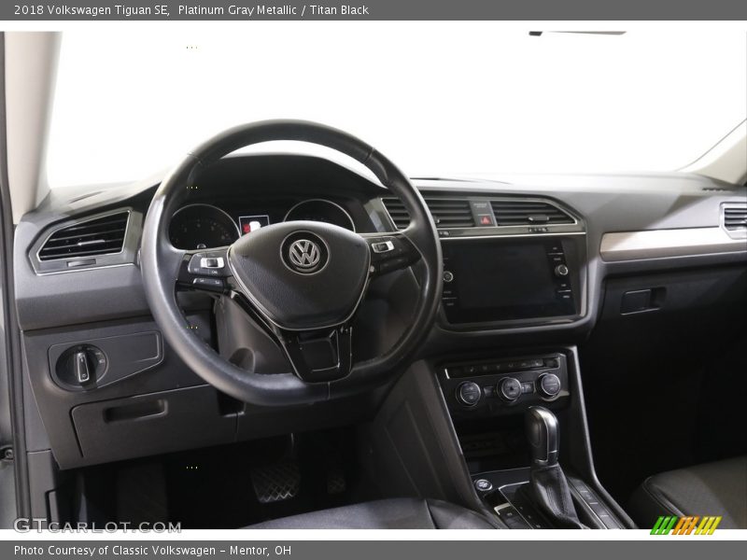The width and height of the screenshot is (747, 560).
Task: Click the right climate control knob
Action: click(x=549, y=385)
